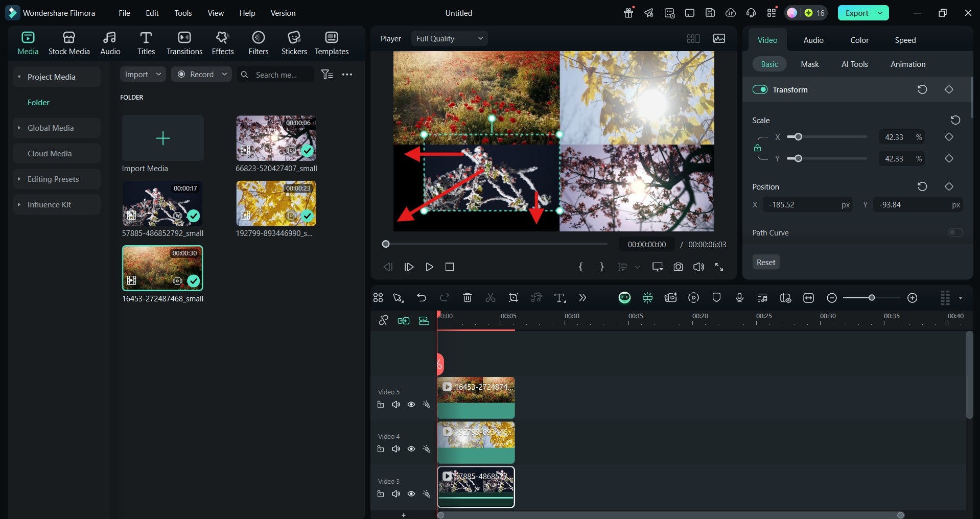
Task: Open the Stickers panel
Action: 294,43
